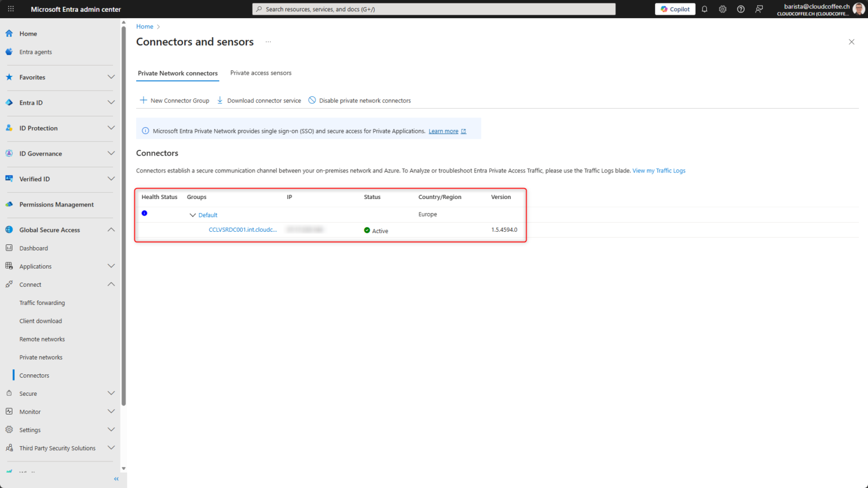Open Remote networks in sidebar
Image resolution: width=868 pixels, height=488 pixels.
pyautogui.click(x=42, y=339)
